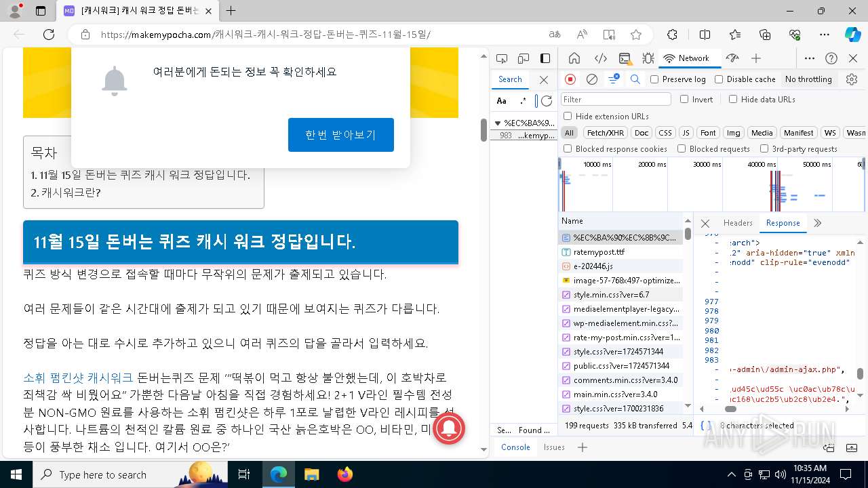
Task: Select public.css?ver=1724571344 request
Action: pyautogui.click(x=621, y=366)
